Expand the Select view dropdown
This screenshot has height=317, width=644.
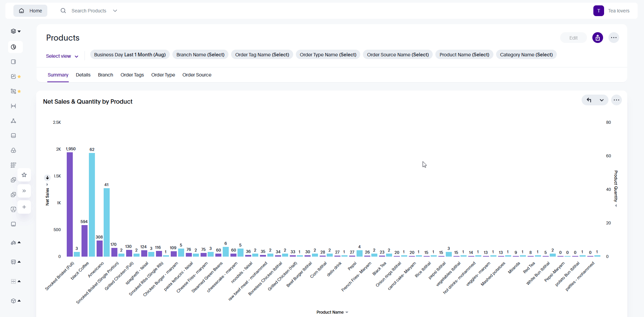coord(62,56)
